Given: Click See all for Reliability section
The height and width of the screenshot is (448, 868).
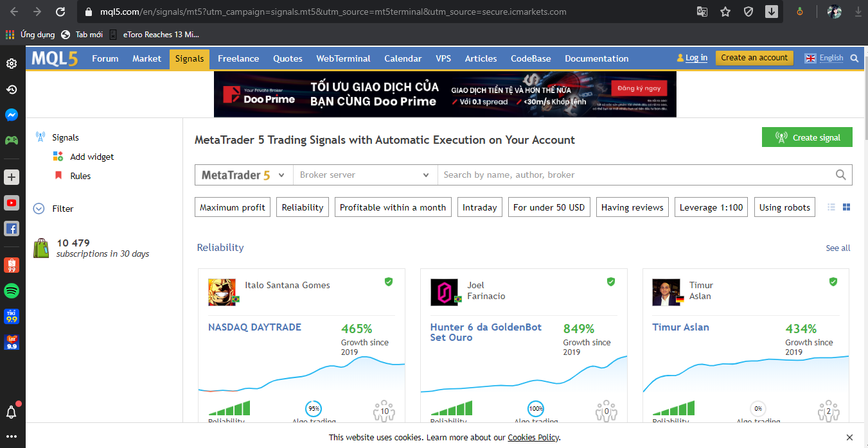Looking at the screenshot, I should click(838, 248).
